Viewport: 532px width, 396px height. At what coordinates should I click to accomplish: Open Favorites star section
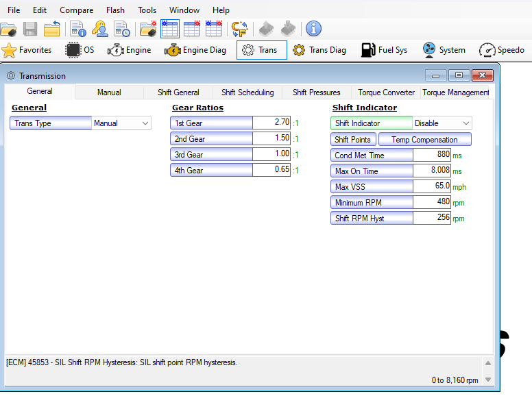pos(27,50)
